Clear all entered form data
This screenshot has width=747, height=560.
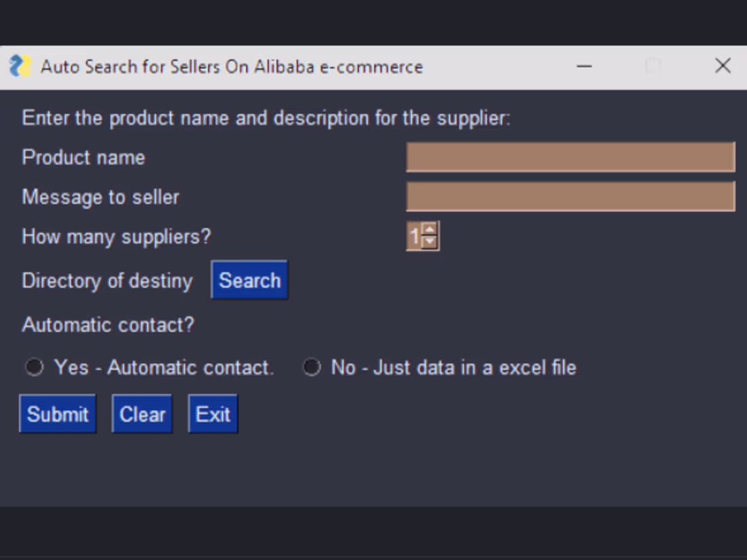[141, 413]
